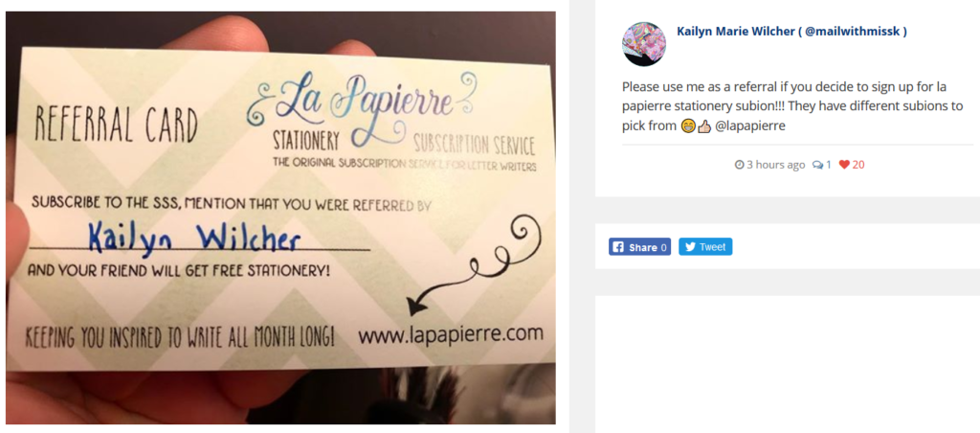Click the clock timestamp icon
980x433 pixels.
pyautogui.click(x=740, y=165)
